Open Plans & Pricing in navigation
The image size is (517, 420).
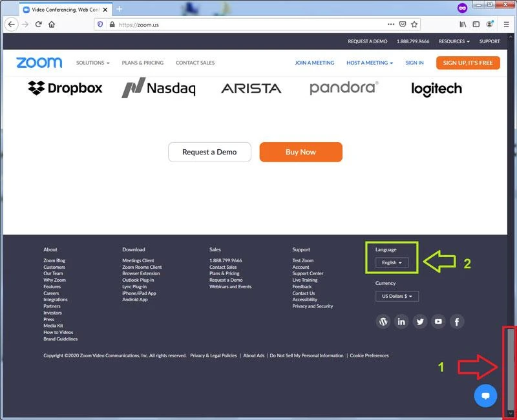pyautogui.click(x=142, y=63)
